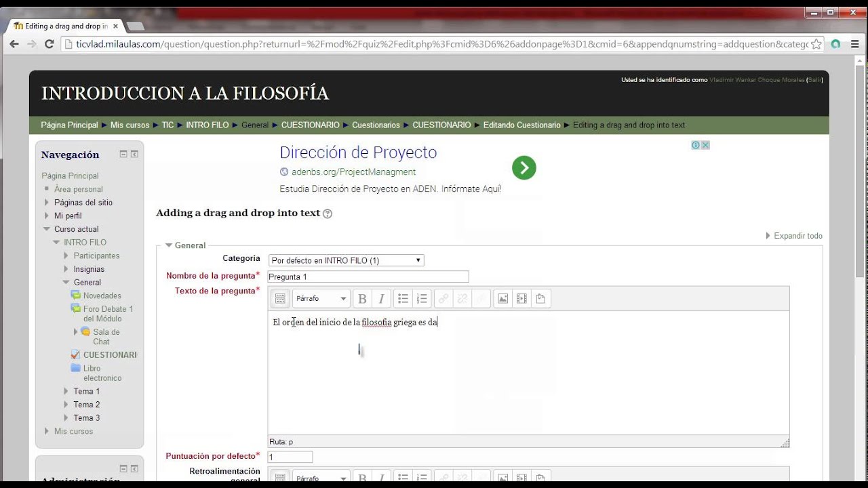Open Mis cursos in breadcrumb bar
The height and width of the screenshot is (488, 868).
pyautogui.click(x=130, y=125)
